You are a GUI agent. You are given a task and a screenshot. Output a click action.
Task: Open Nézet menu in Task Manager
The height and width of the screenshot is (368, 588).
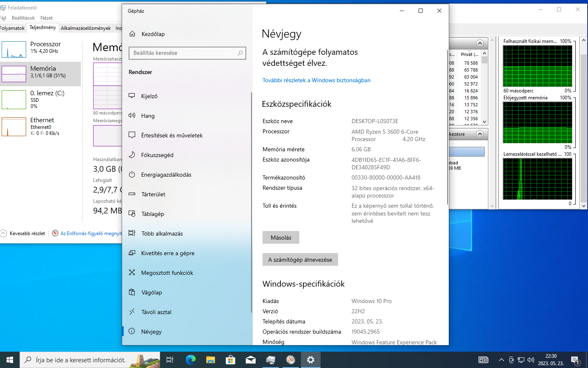pos(47,18)
